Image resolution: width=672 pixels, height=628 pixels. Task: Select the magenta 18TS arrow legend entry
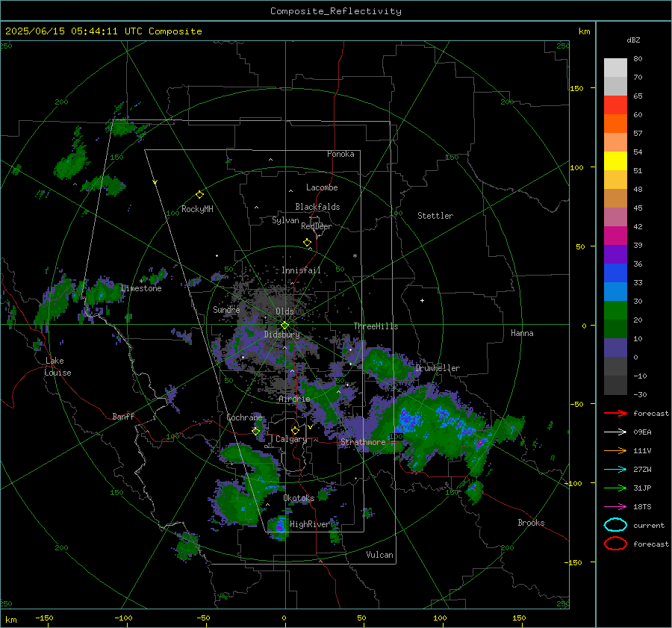click(615, 507)
